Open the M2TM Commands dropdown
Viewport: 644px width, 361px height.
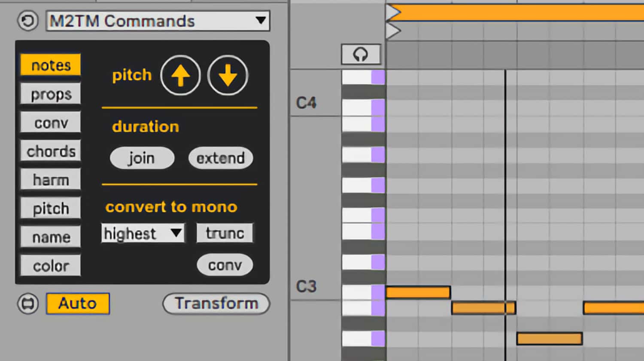(158, 21)
